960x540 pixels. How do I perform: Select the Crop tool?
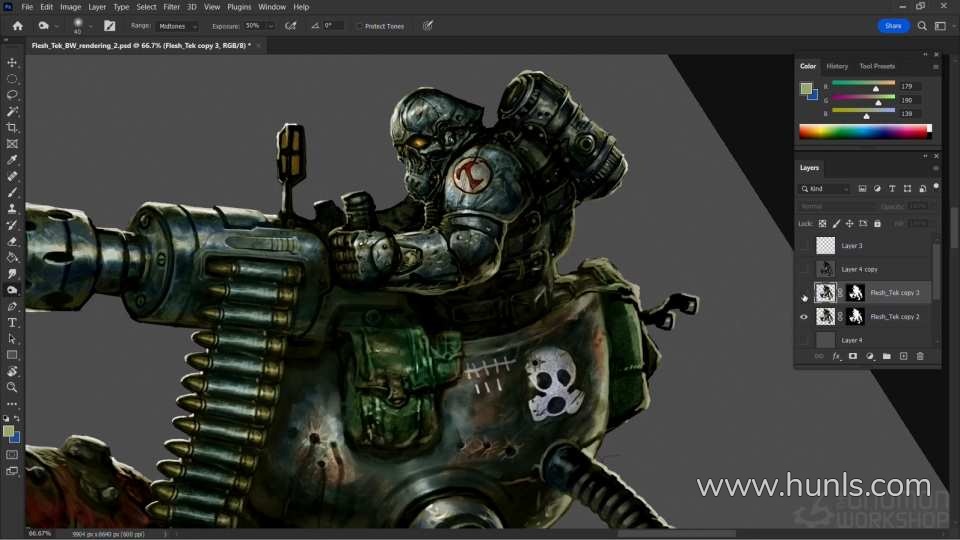click(12, 127)
